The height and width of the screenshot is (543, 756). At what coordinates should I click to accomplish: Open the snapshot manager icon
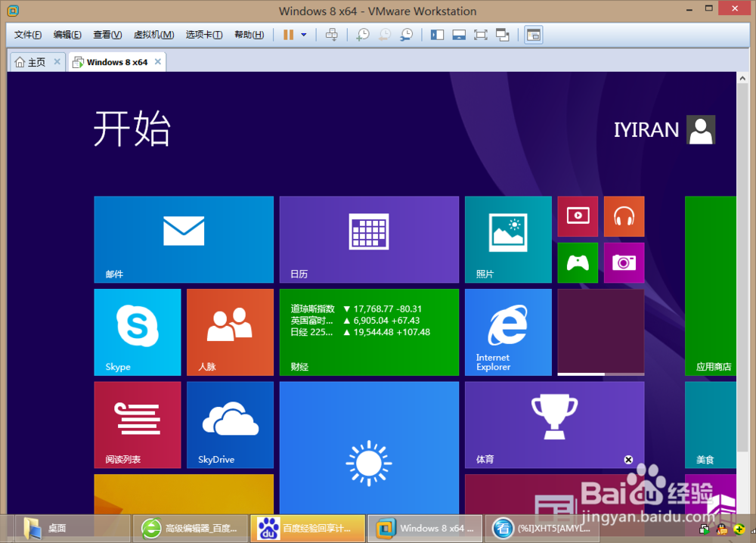[x=407, y=35]
